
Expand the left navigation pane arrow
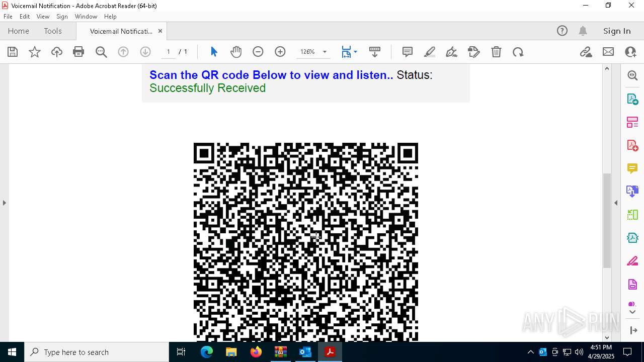pos(5,203)
